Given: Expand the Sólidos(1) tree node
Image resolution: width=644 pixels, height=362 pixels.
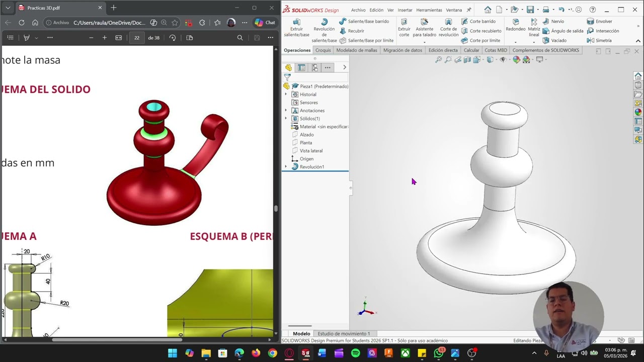Looking at the screenshot, I should tap(286, 119).
